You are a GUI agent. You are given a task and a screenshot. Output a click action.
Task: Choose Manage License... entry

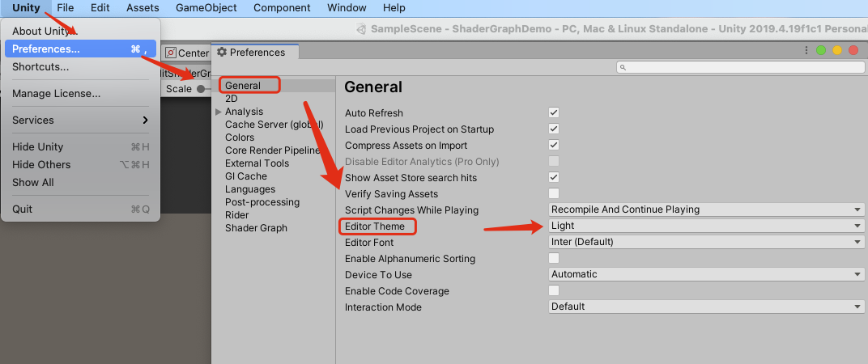coord(81,94)
